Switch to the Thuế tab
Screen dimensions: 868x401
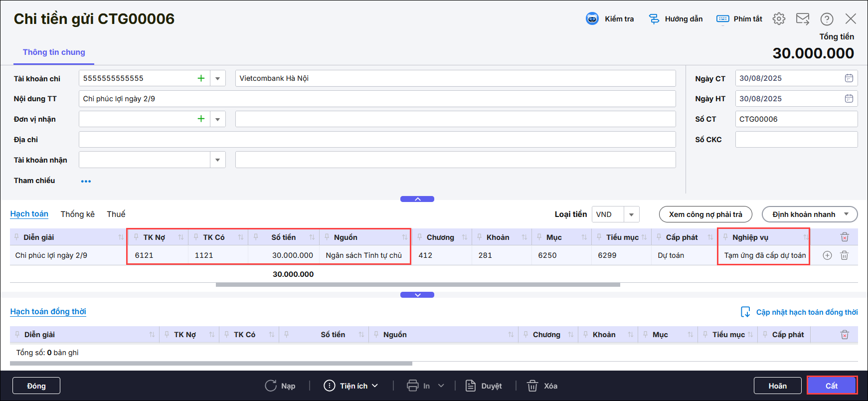[116, 214]
